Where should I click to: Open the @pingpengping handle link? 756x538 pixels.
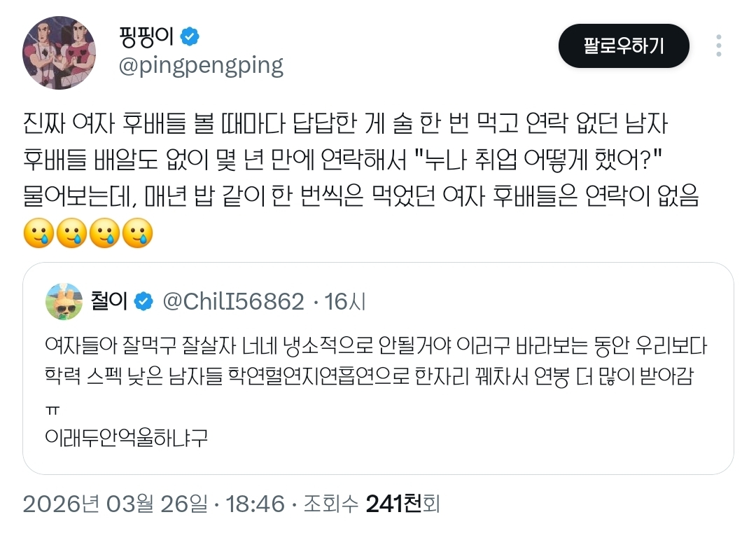201,66
